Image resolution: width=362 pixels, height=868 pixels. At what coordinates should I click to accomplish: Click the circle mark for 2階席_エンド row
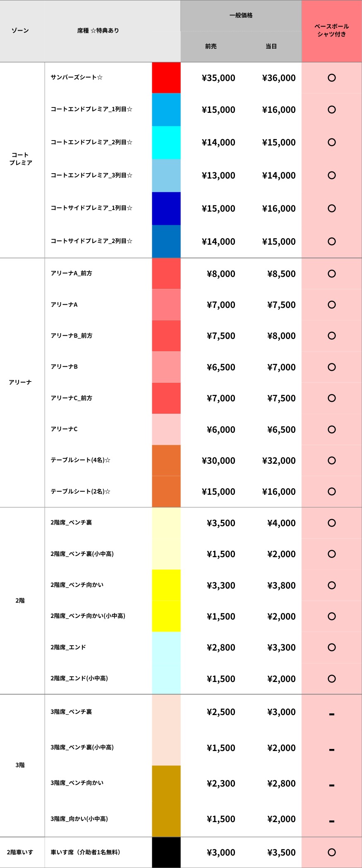click(331, 647)
